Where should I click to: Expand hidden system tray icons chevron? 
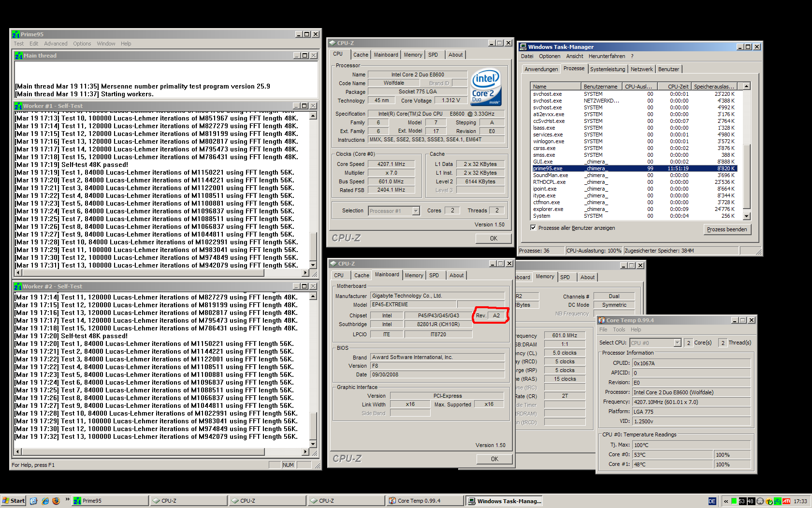point(725,501)
